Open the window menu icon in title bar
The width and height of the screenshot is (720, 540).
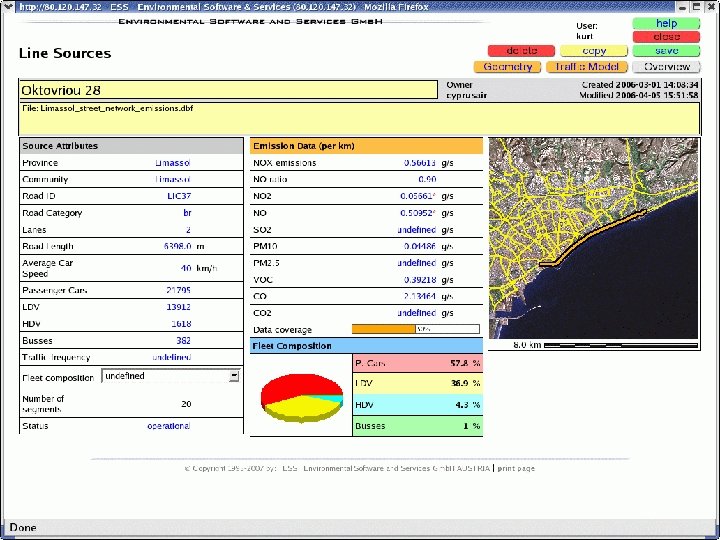(8, 6)
